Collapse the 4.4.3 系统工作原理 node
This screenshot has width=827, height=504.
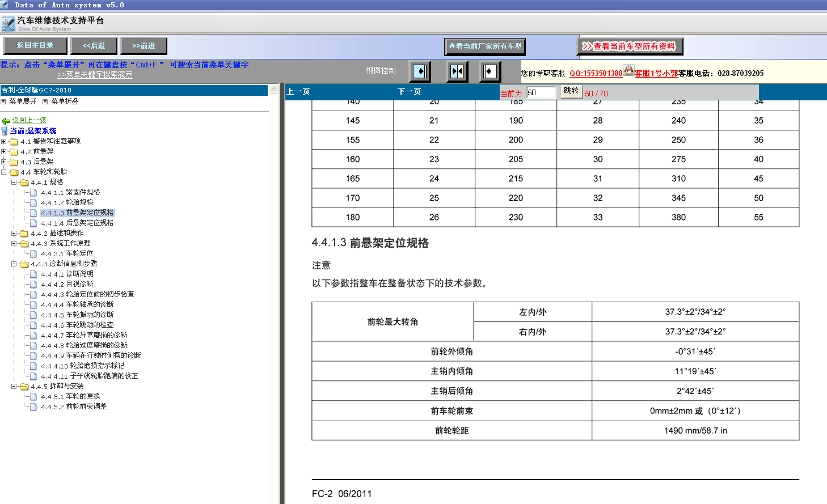pyautogui.click(x=14, y=243)
